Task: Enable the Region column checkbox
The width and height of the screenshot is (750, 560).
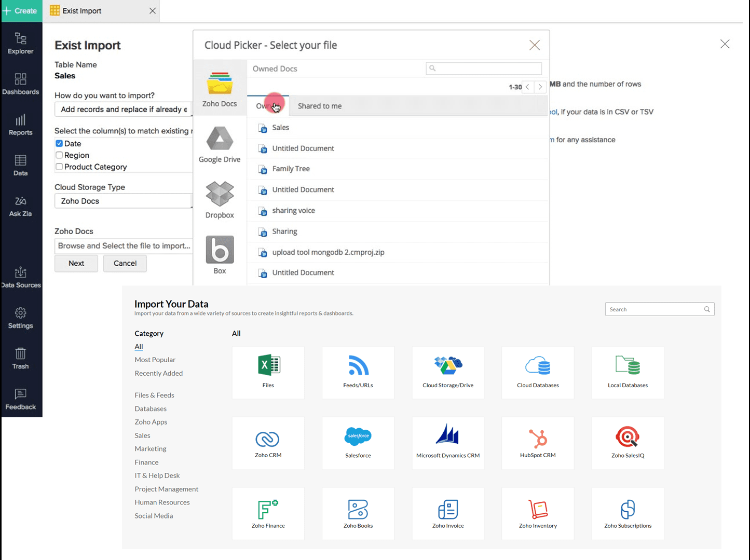Action: point(59,155)
